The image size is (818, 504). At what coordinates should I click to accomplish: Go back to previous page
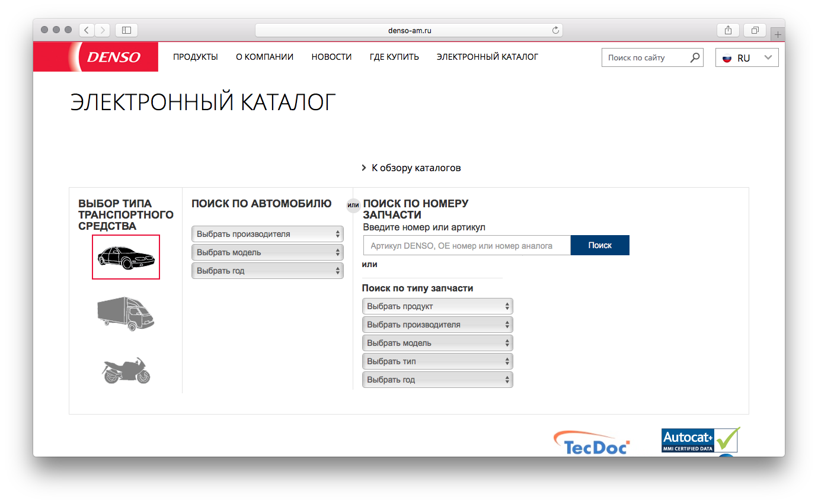tap(87, 30)
